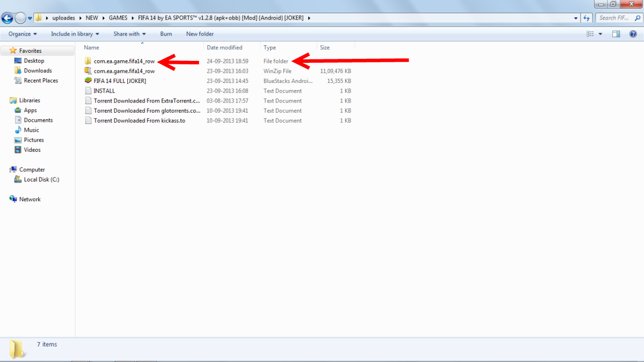Click the 7 items status text
The height and width of the screenshot is (362, 644).
(x=47, y=344)
